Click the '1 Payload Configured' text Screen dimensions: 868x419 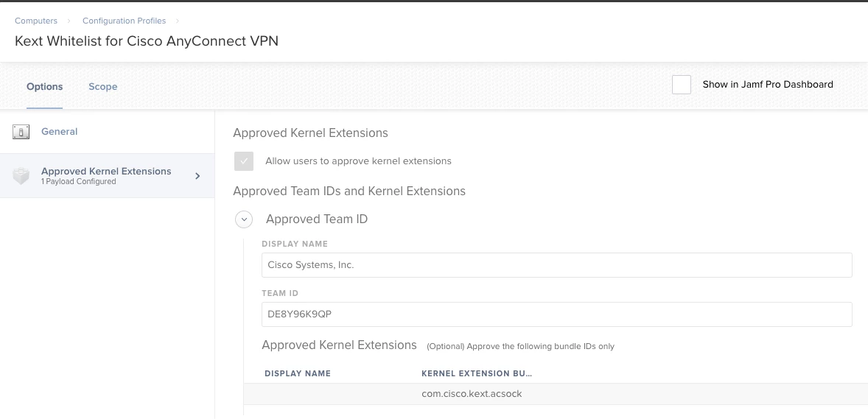point(79,182)
